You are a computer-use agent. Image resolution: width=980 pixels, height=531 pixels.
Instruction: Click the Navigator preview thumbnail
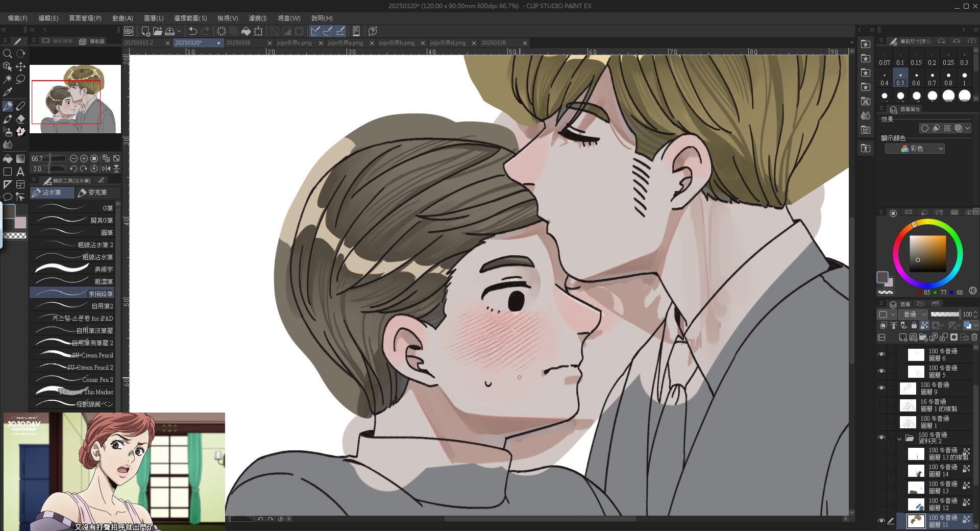[x=75, y=99]
